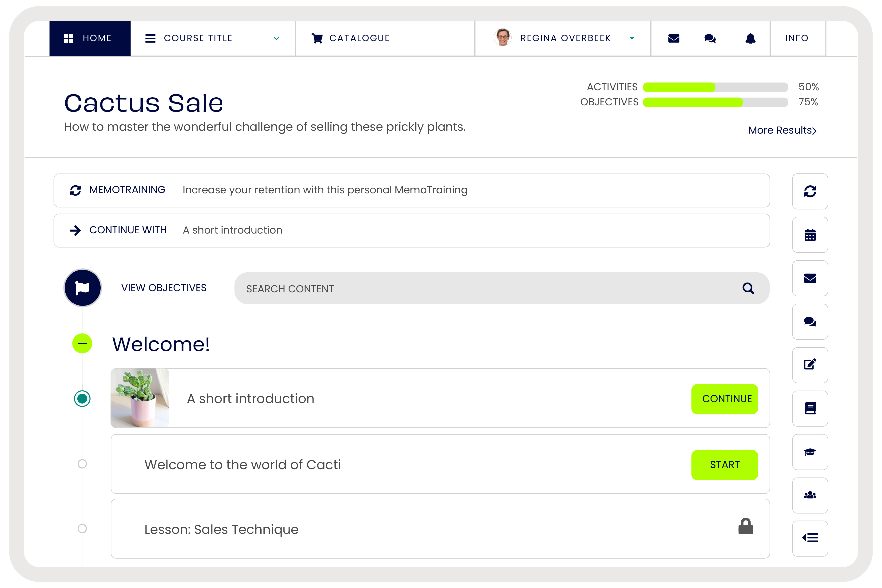The width and height of the screenshot is (882, 588).
Task: Open the chat bubbles icon in top bar
Action: coord(710,38)
